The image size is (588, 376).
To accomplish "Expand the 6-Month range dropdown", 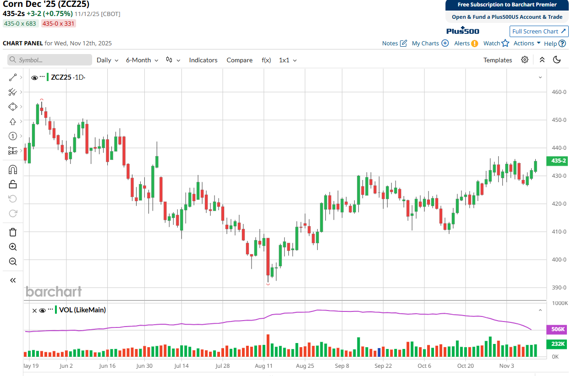I will click(142, 60).
